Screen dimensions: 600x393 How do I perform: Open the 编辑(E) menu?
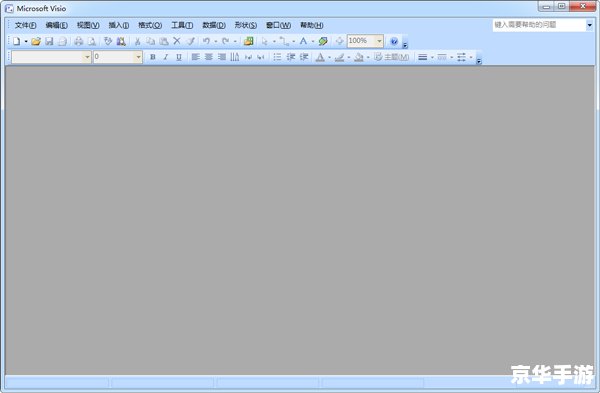point(57,25)
